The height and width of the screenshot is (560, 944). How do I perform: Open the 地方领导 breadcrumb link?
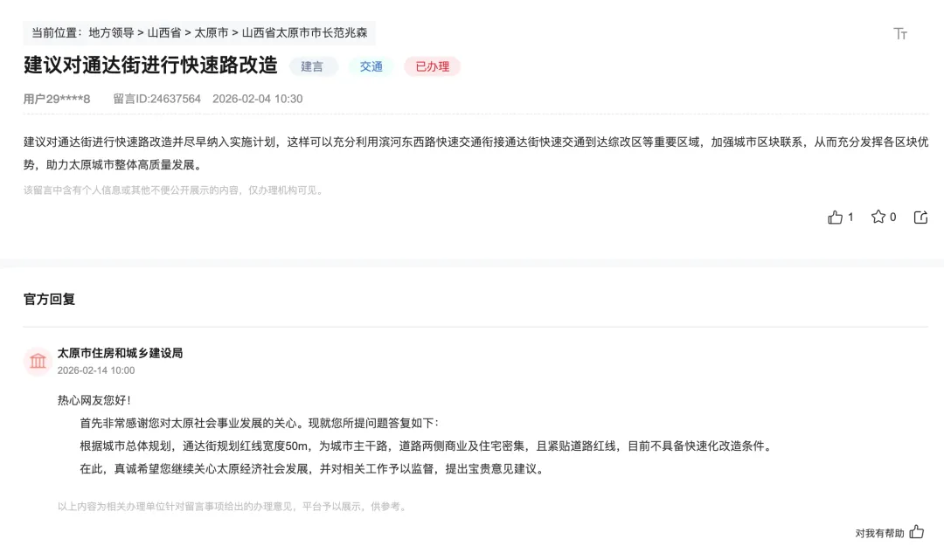[x=111, y=33]
